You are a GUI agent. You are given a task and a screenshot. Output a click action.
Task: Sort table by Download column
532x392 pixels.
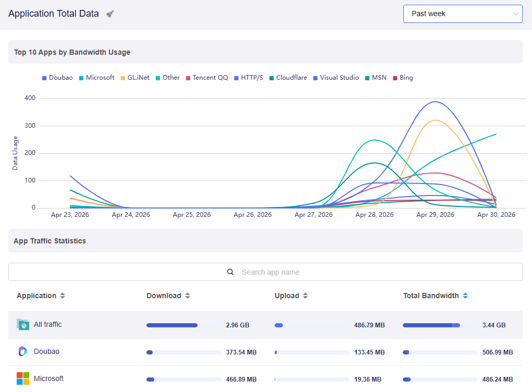(188, 296)
